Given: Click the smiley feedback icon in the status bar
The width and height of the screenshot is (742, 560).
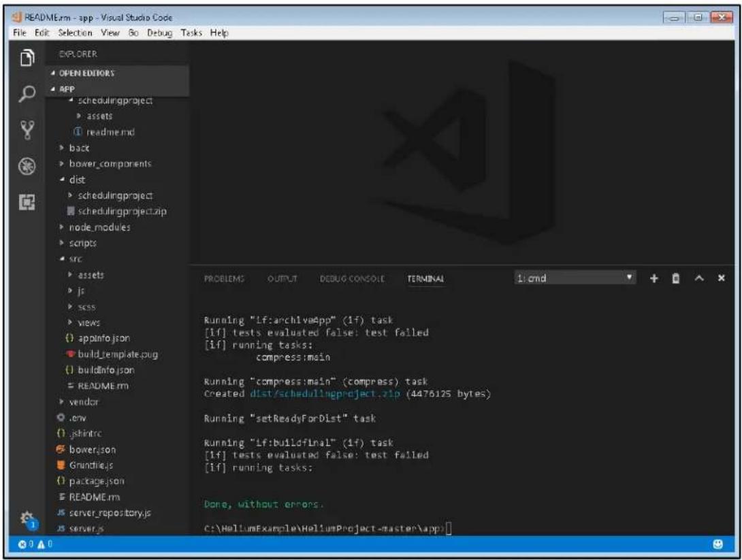Looking at the screenshot, I should pos(717,544).
